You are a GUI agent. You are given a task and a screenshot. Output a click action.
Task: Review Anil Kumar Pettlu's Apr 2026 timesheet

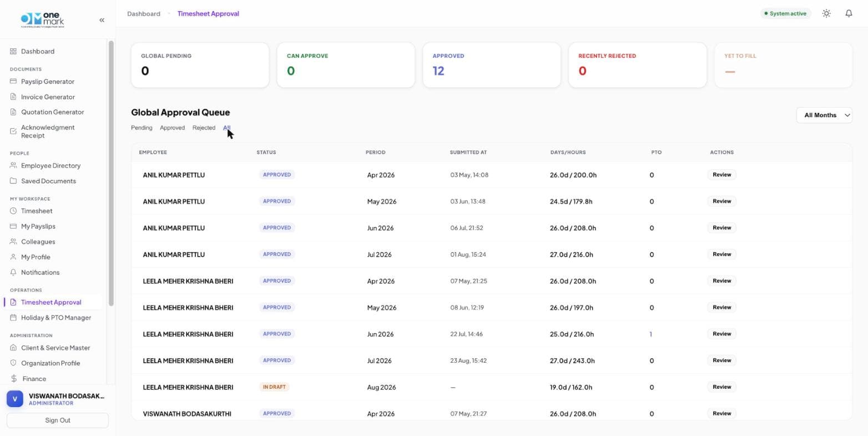721,174
